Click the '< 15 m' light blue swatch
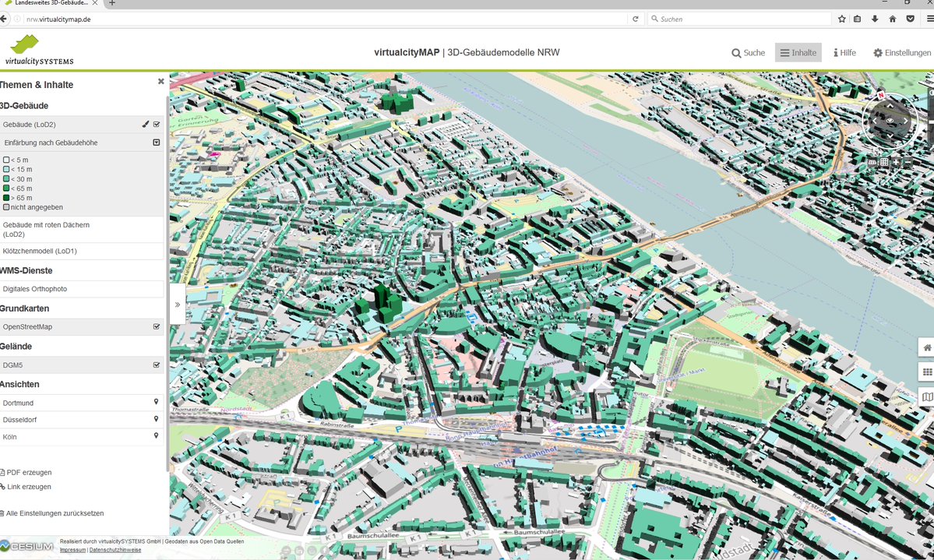The width and height of the screenshot is (934, 560). (x=6, y=169)
